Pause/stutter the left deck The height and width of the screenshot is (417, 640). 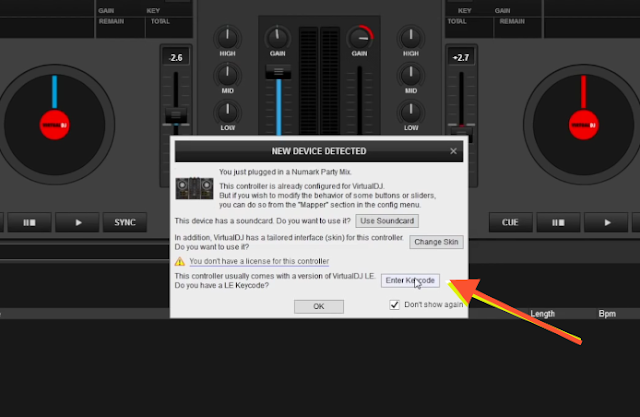29,222
